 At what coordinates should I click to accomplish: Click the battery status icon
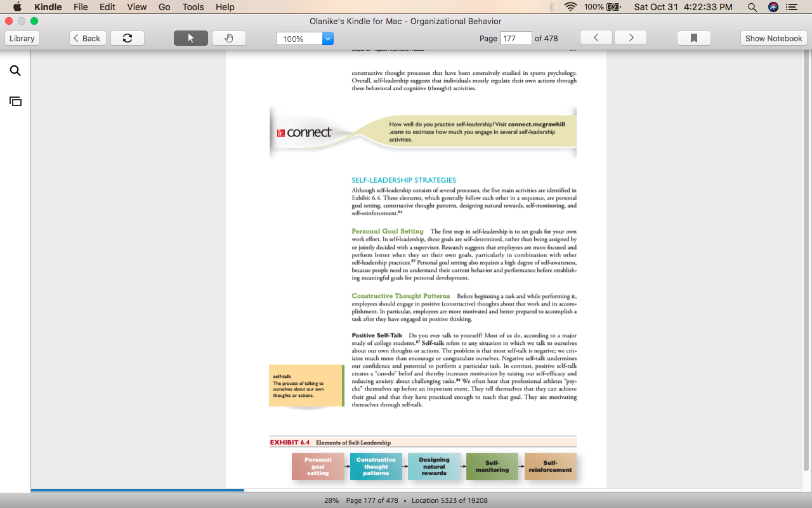point(613,7)
